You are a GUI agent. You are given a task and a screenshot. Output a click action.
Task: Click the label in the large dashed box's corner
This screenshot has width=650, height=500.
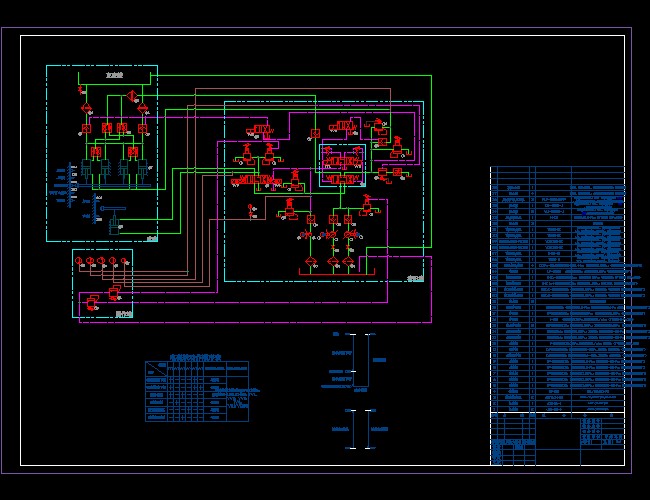coord(415,278)
